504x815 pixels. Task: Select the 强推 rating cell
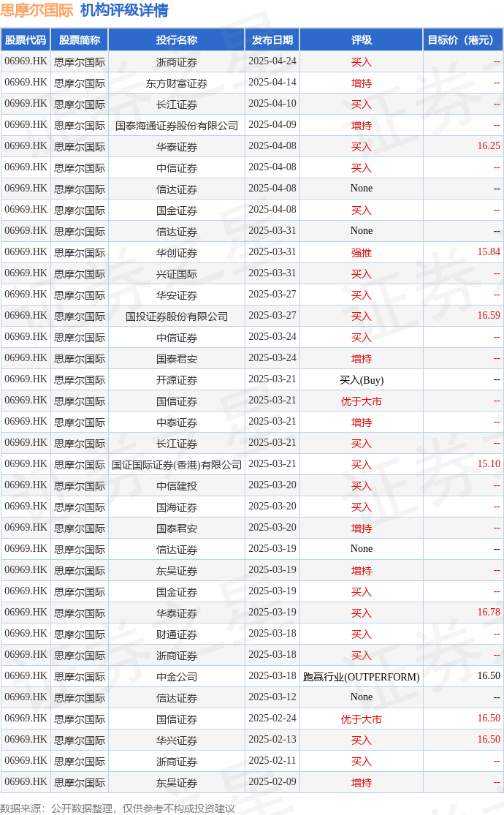pyautogui.click(x=361, y=253)
